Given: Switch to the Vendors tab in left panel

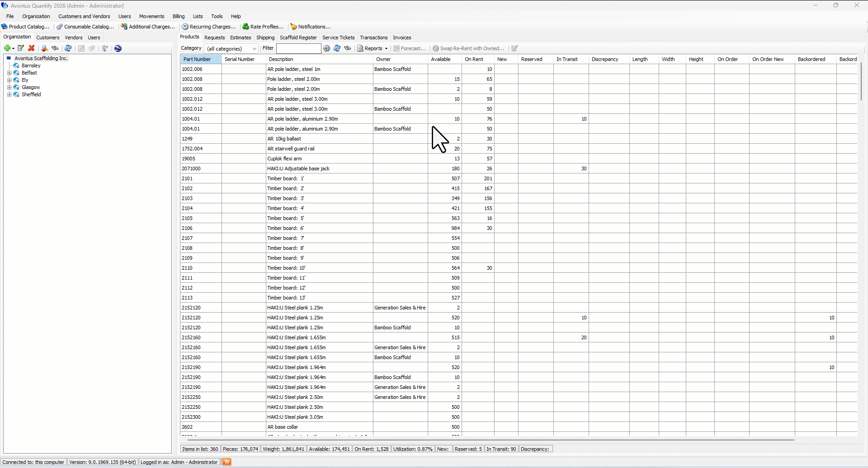Looking at the screenshot, I should click(x=74, y=37).
